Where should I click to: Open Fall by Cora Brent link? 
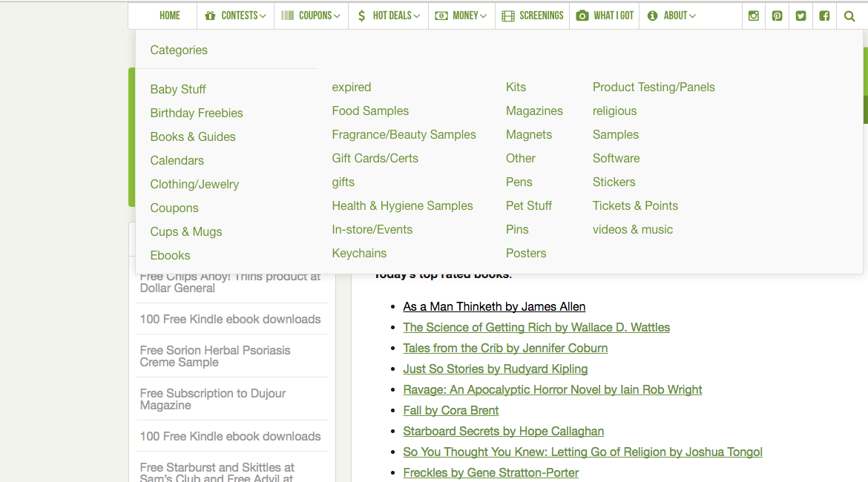pos(450,411)
